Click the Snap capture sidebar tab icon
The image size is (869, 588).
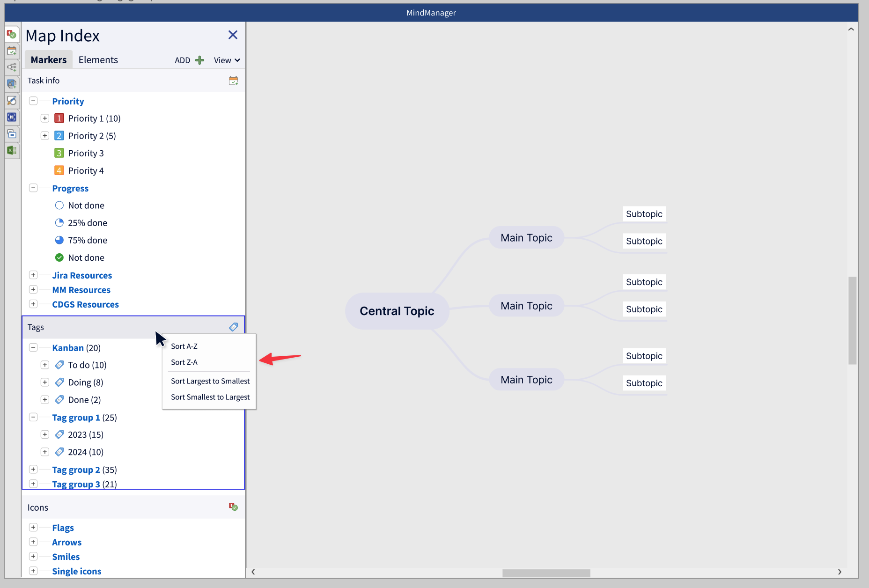[12, 117]
